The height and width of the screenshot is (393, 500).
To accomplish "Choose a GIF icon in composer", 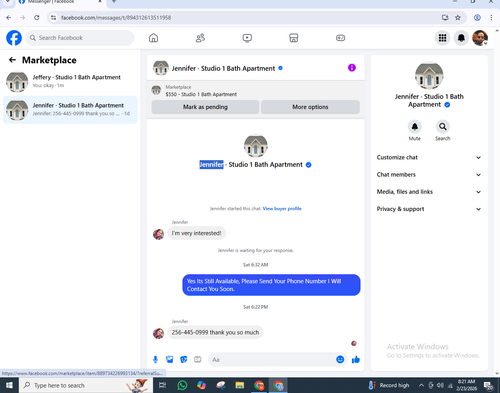I will pos(198,359).
